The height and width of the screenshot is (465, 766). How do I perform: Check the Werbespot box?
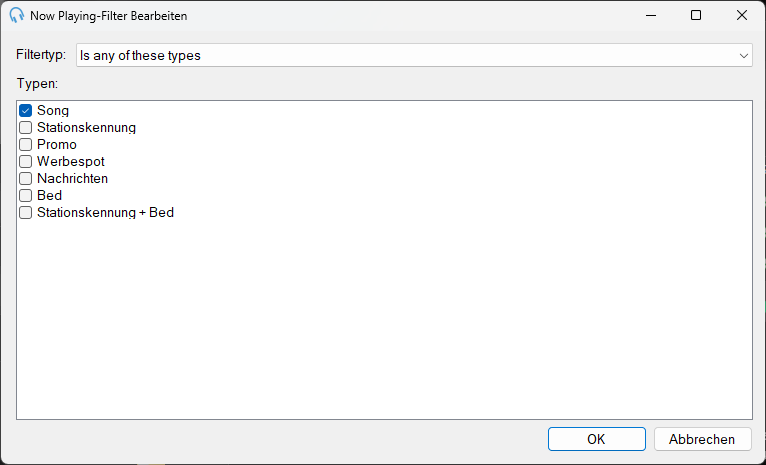(25, 162)
